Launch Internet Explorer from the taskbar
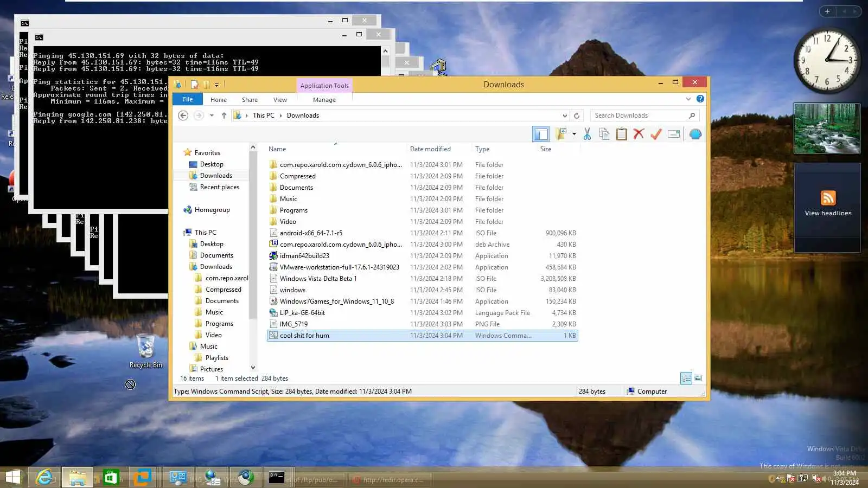Screen dimensions: 868x488 point(44,477)
